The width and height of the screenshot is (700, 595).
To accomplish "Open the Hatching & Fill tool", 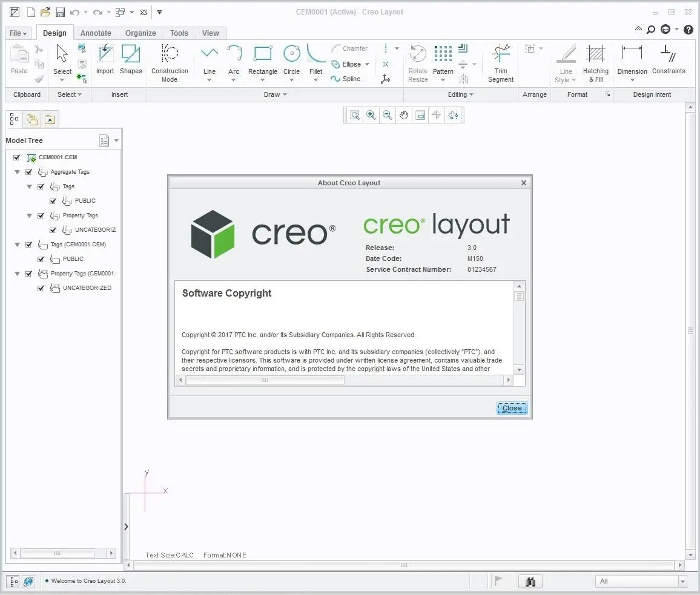I will pyautogui.click(x=595, y=63).
